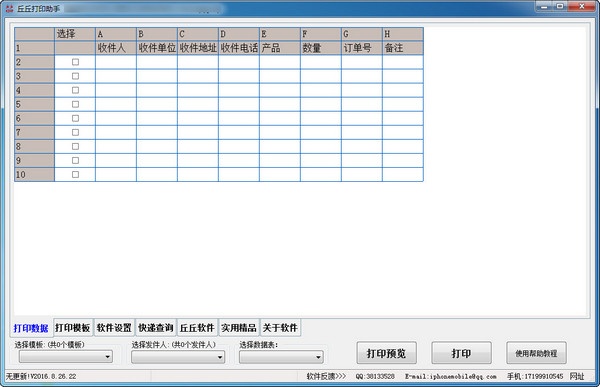Image resolution: width=600 pixels, height=387 pixels.
Task: Click row header 10
Action: click(x=34, y=175)
